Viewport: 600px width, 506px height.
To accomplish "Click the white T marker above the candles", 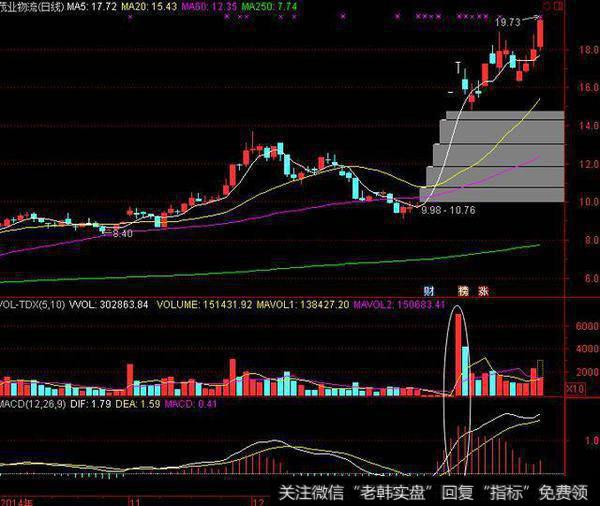I will click(459, 68).
